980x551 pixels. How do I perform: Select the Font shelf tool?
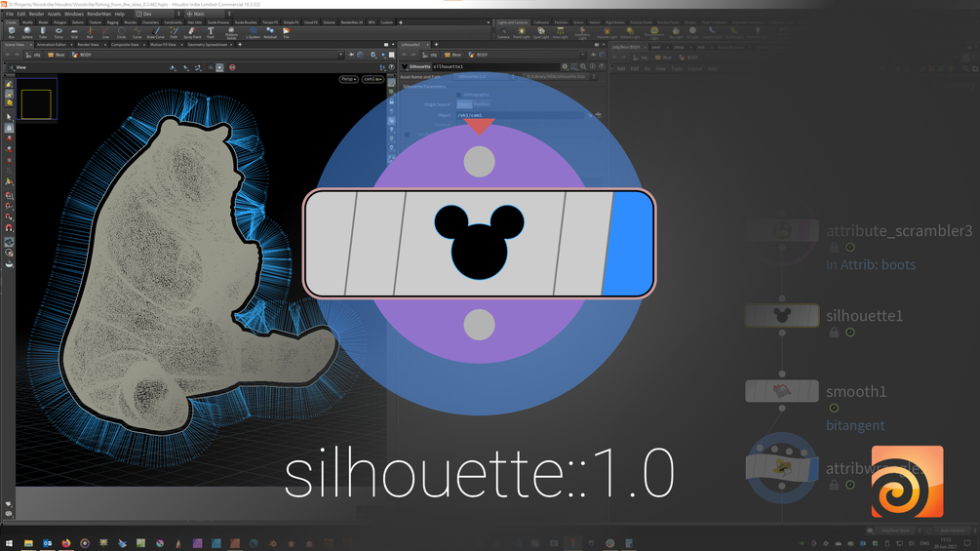(211, 32)
